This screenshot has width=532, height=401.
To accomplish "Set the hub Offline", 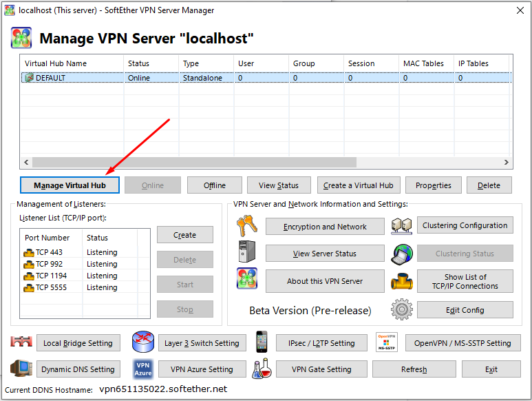I will [215, 185].
